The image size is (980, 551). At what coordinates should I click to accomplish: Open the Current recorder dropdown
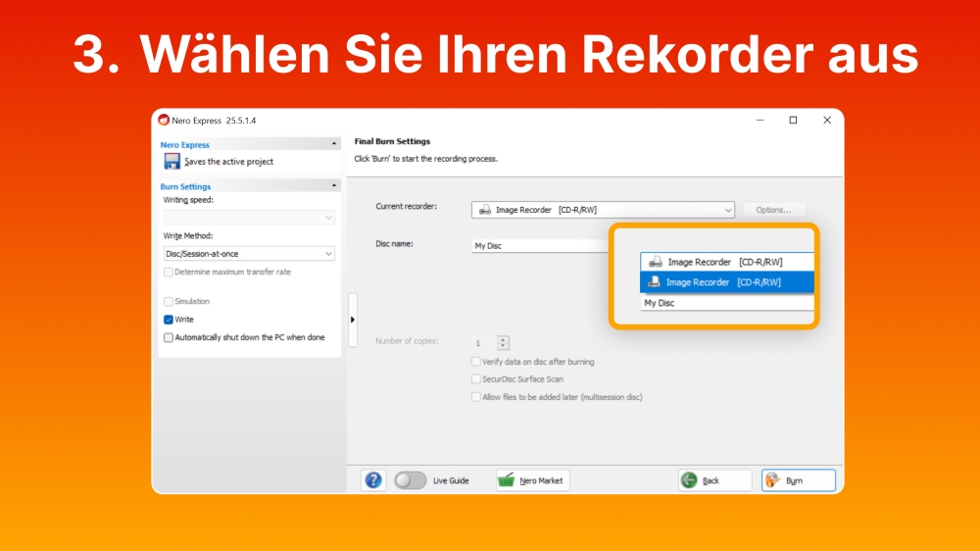click(x=727, y=210)
